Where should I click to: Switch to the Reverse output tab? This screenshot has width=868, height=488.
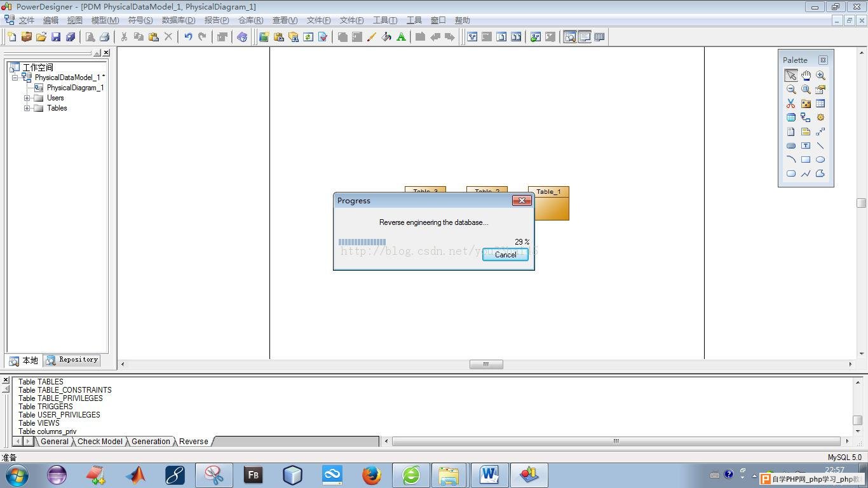point(194,442)
